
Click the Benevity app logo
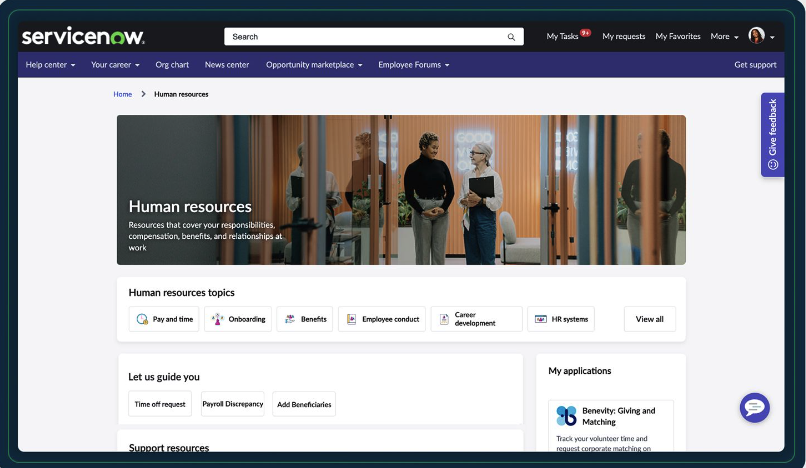(566, 416)
